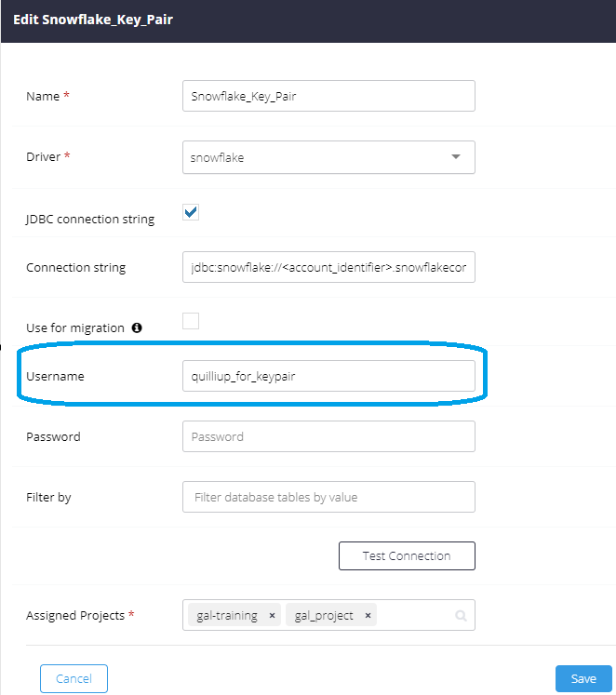Image resolution: width=616 pixels, height=695 pixels.
Task: Click the info icon beside Use for migration
Action: (x=137, y=327)
